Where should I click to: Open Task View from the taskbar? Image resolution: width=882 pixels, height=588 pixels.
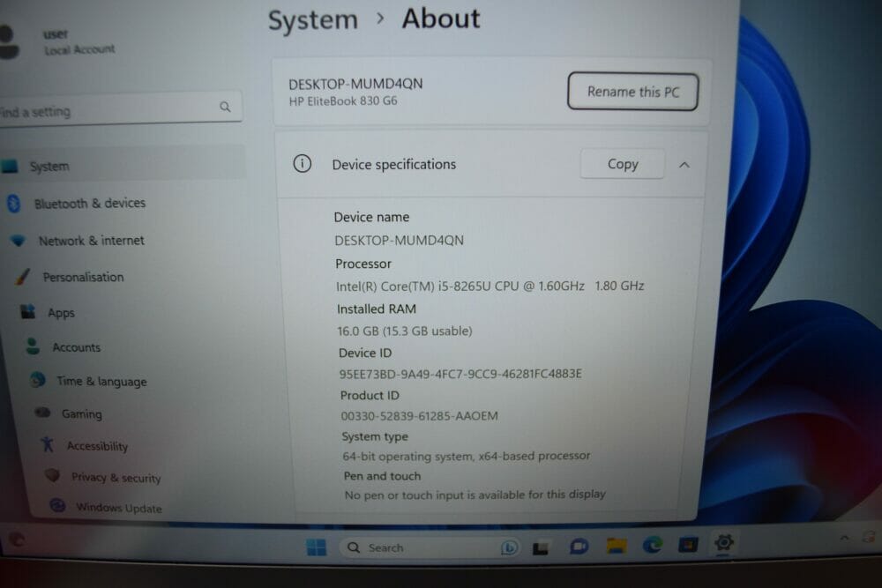click(541, 547)
